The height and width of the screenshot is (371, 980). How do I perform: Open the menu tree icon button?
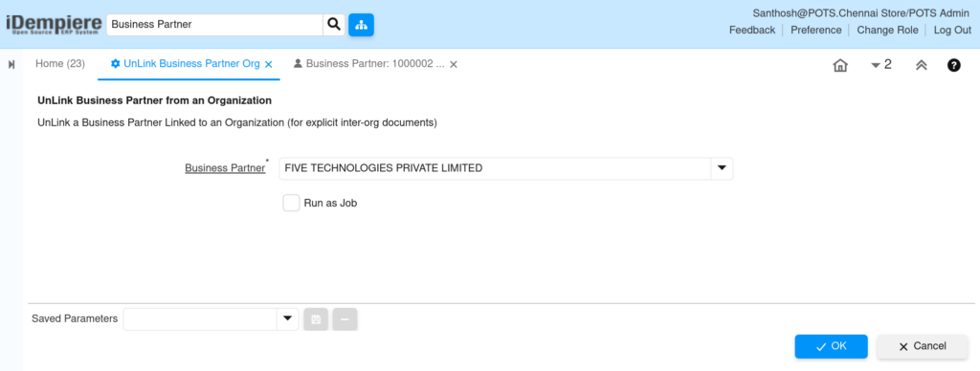coord(361,24)
